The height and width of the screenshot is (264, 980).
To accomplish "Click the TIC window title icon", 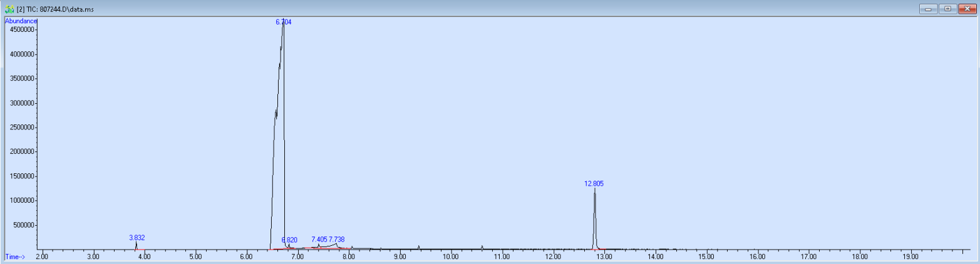I will coord(9,9).
